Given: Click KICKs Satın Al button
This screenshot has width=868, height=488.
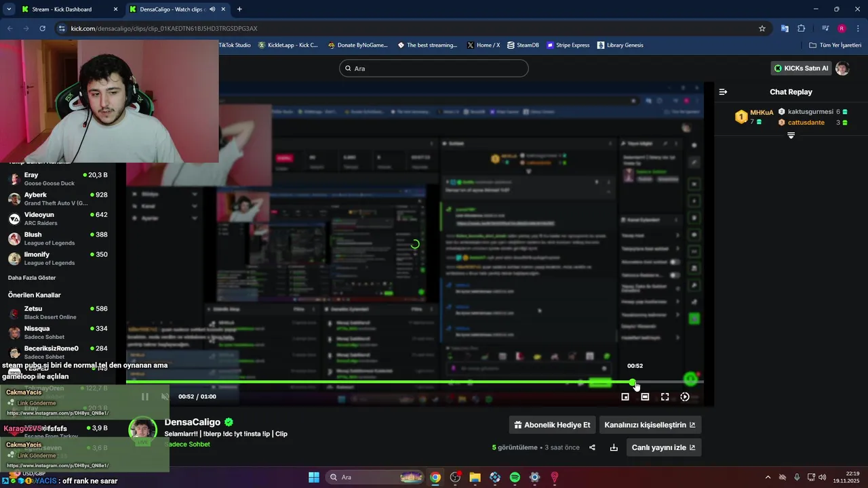Looking at the screenshot, I should (801, 68).
